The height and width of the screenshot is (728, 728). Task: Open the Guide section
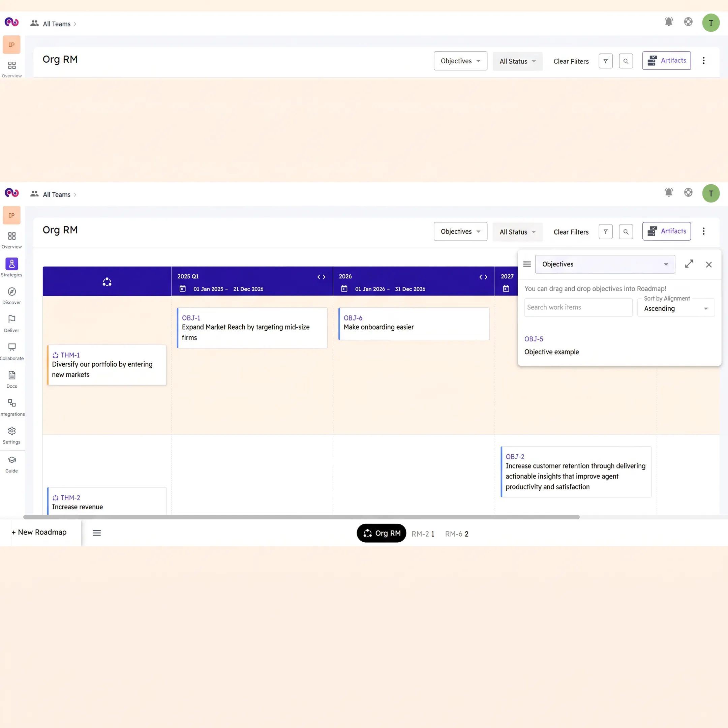click(x=12, y=464)
